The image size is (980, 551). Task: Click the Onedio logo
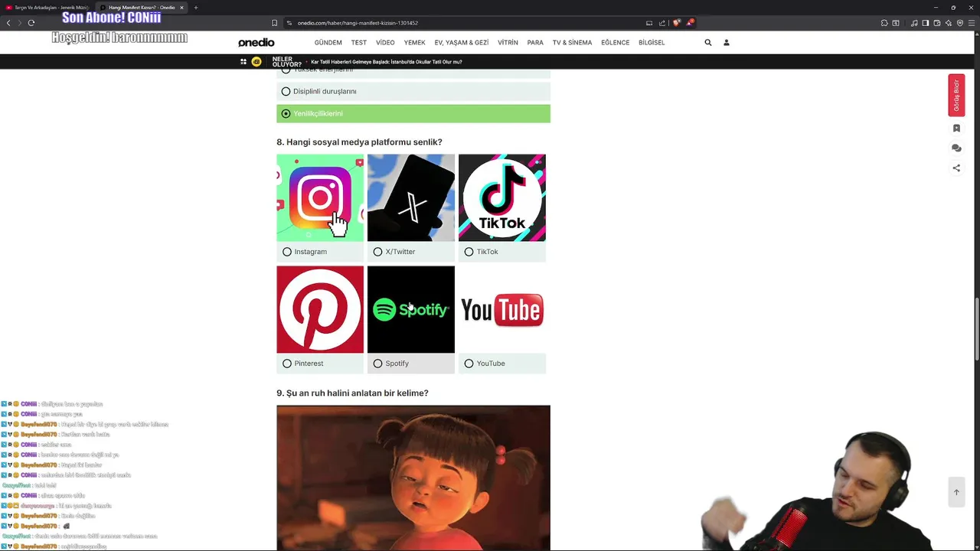tap(256, 43)
